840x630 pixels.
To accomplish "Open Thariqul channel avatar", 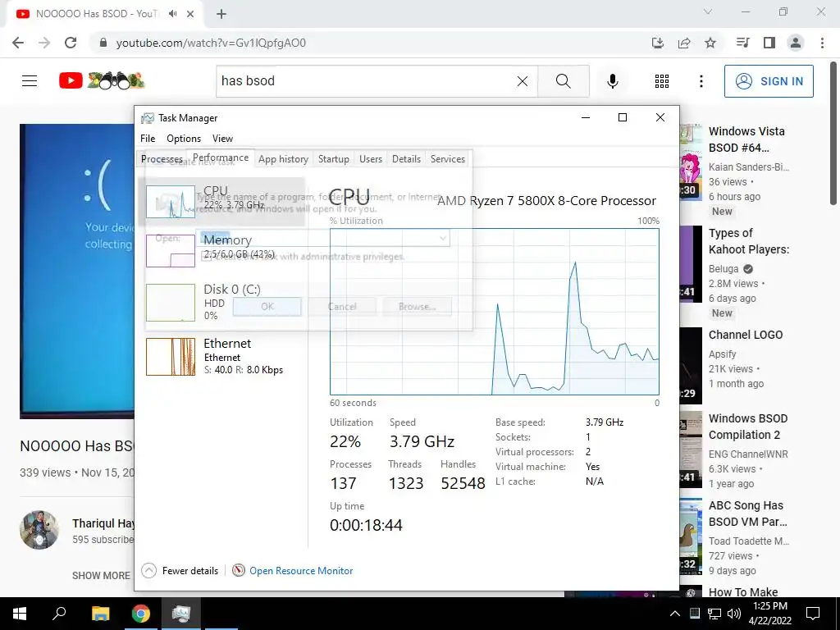I will 39,530.
